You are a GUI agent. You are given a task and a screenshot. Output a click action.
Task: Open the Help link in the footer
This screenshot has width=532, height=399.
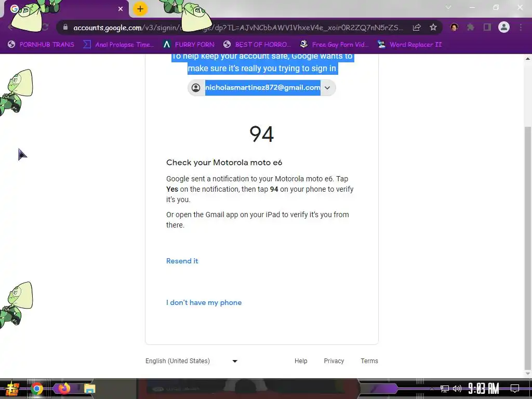tap(301, 361)
